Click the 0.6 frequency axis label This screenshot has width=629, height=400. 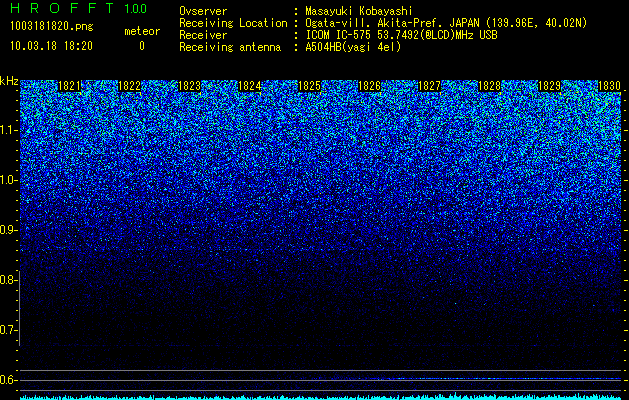pos(9,380)
